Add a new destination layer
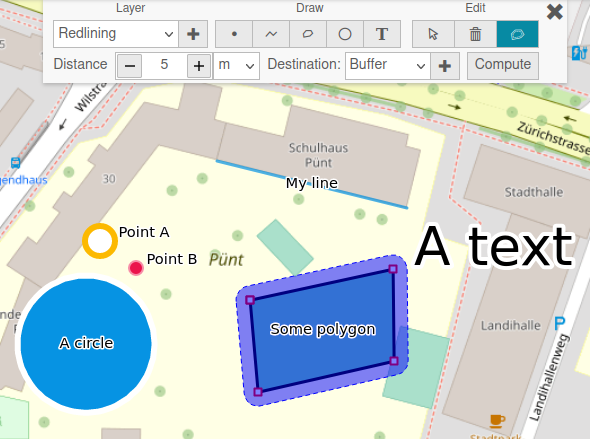Viewport: 590px width, 439px height. tap(445, 66)
